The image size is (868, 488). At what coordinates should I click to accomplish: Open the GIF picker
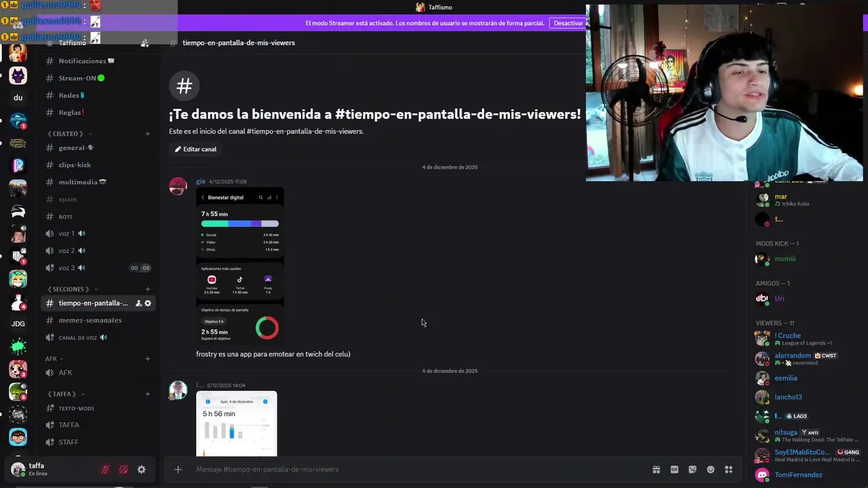tap(674, 469)
